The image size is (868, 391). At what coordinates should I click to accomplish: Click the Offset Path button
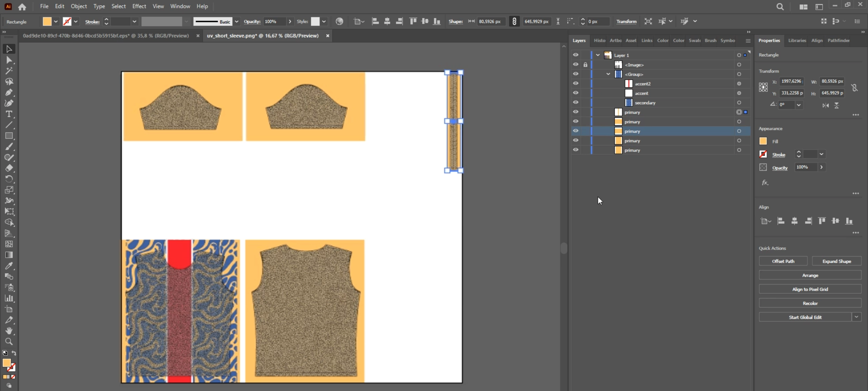[x=783, y=261]
